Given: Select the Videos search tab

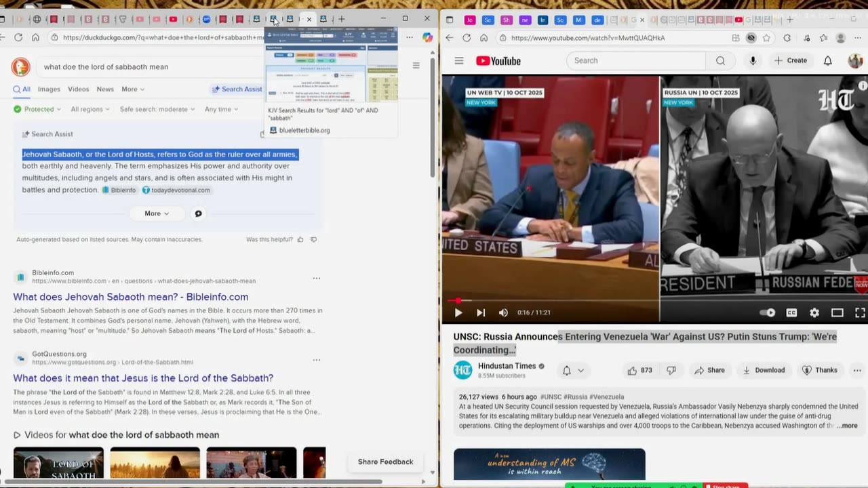Looking at the screenshot, I should [x=78, y=89].
